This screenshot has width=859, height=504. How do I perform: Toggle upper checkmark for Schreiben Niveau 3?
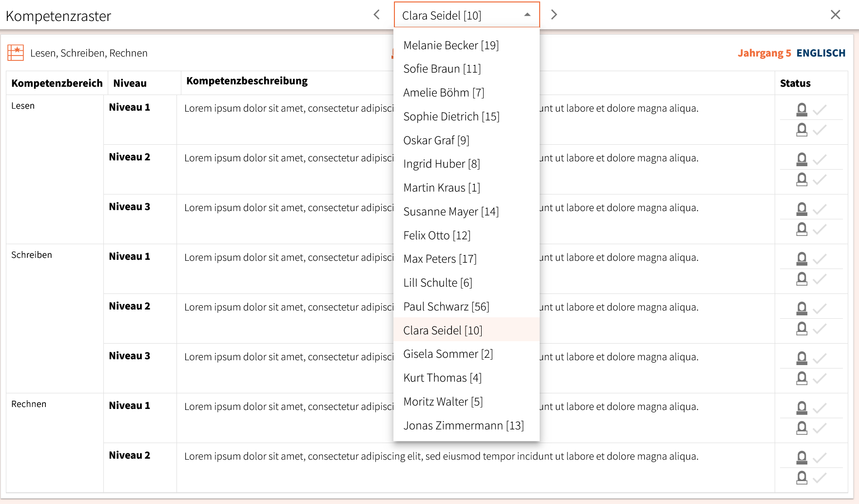click(820, 358)
